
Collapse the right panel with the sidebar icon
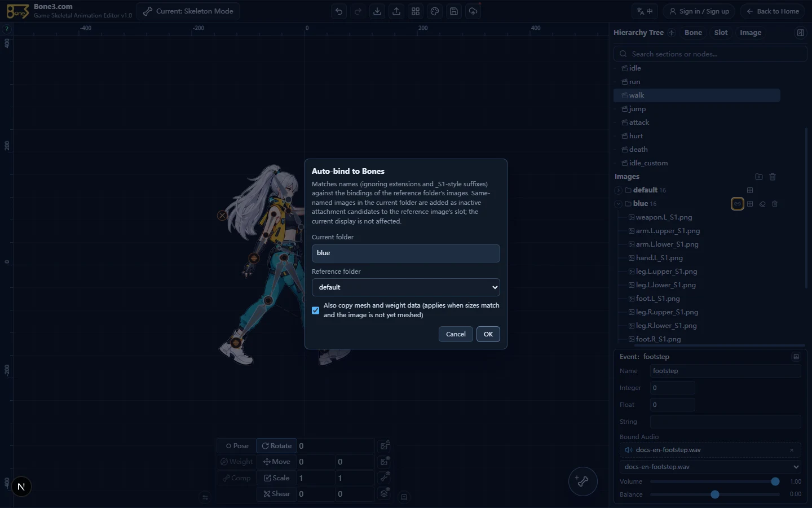[x=800, y=33]
